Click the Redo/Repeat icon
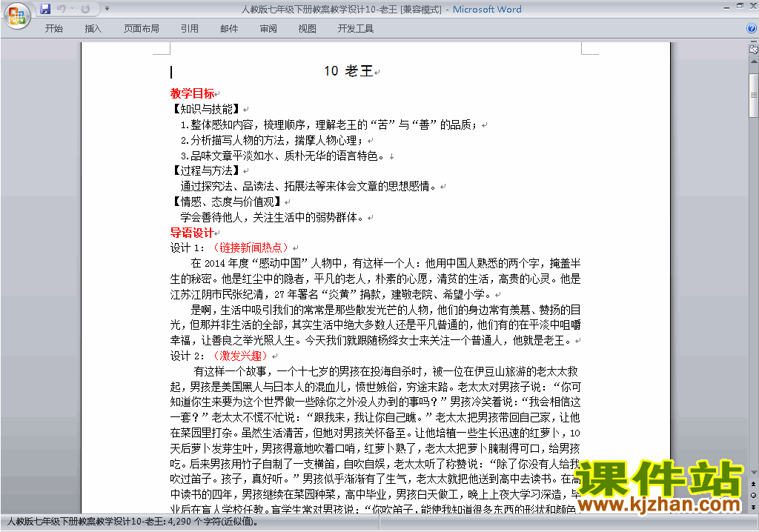This screenshot has height=532, width=759. point(86,9)
